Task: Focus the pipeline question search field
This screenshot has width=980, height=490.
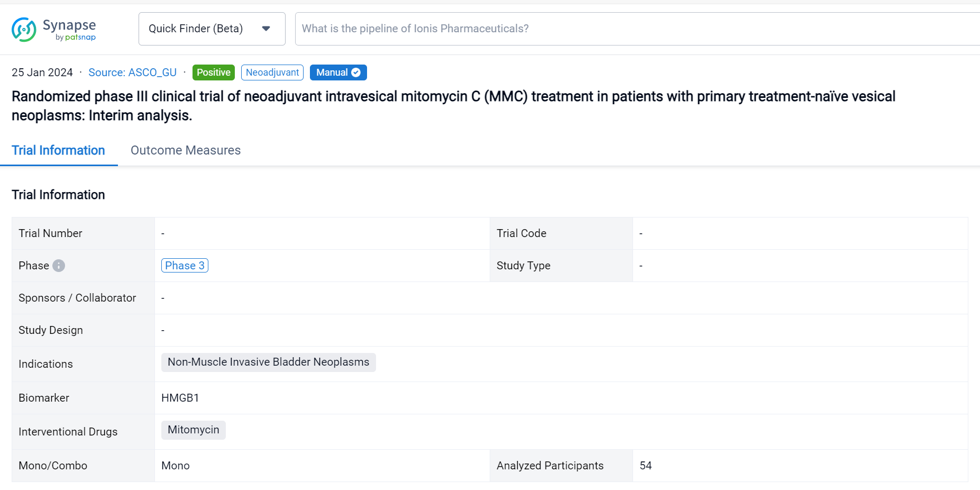Action: (x=635, y=29)
